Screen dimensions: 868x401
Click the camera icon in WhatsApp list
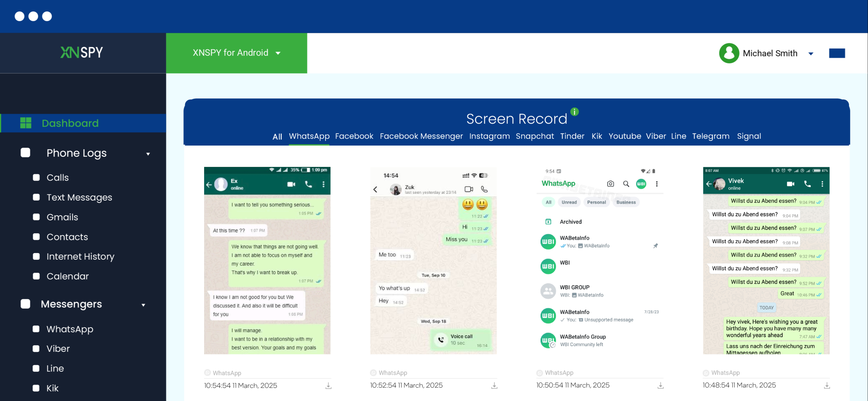(610, 184)
